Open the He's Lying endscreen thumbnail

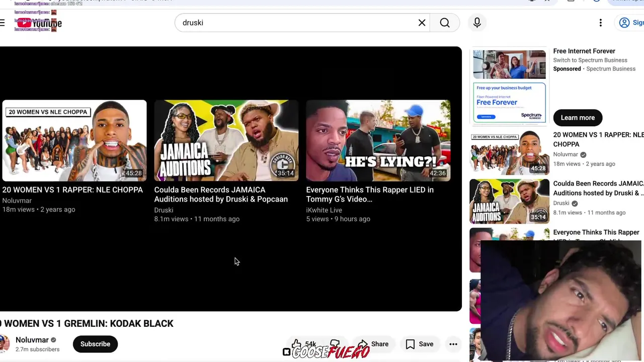(x=378, y=140)
